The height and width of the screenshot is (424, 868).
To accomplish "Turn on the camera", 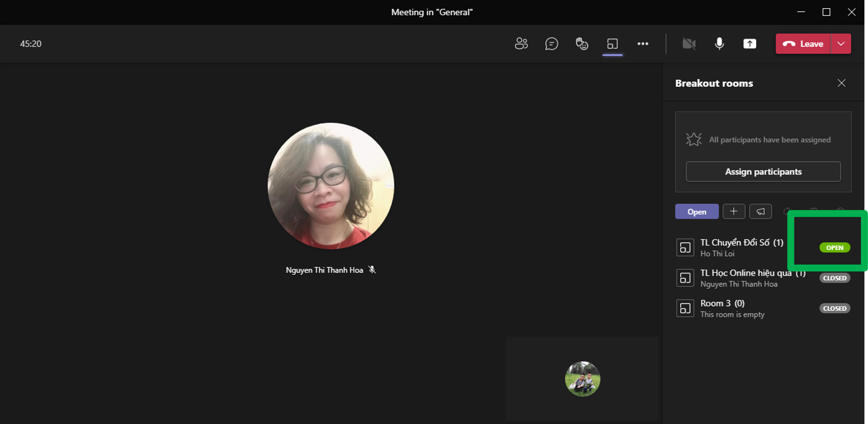I will click(x=689, y=44).
